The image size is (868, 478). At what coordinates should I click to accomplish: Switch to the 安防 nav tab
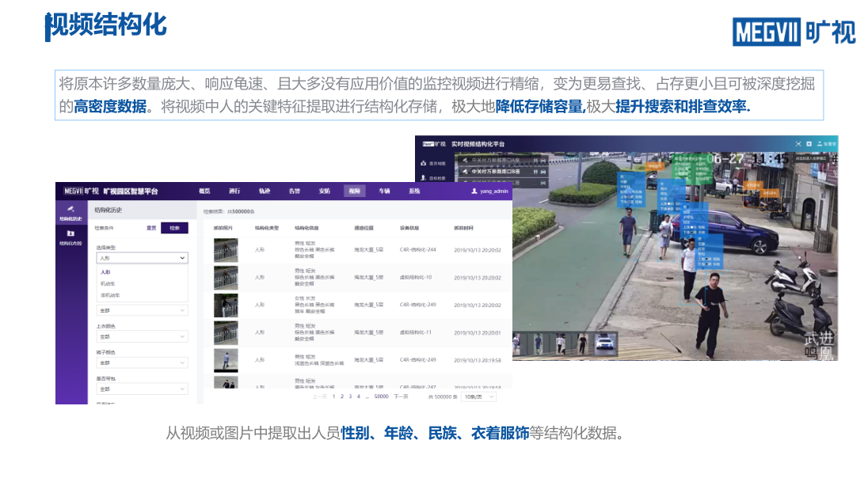coord(325,191)
